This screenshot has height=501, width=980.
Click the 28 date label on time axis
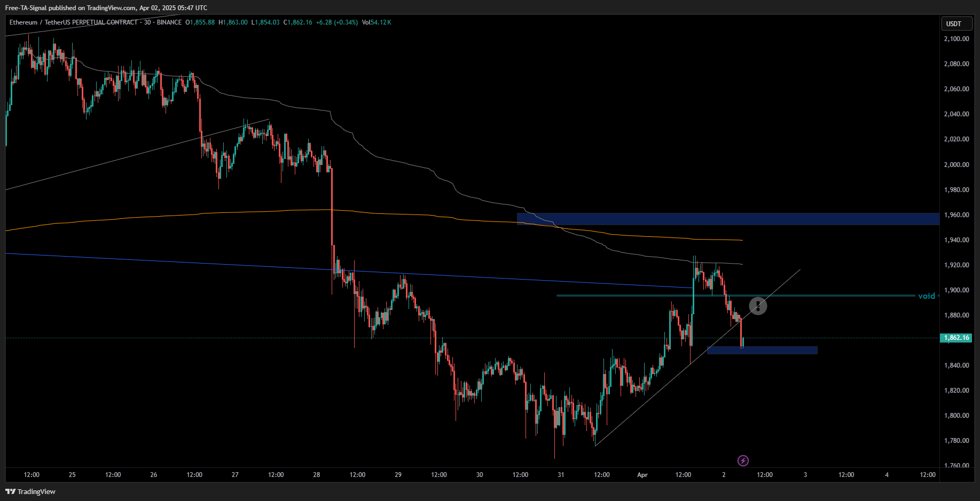317,475
